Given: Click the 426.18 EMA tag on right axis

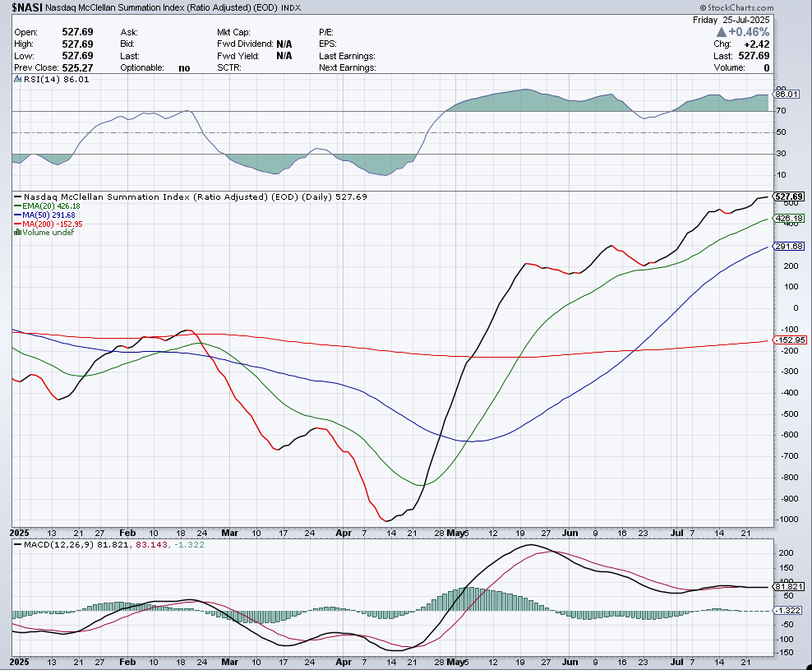Looking at the screenshot, I should point(789,218).
